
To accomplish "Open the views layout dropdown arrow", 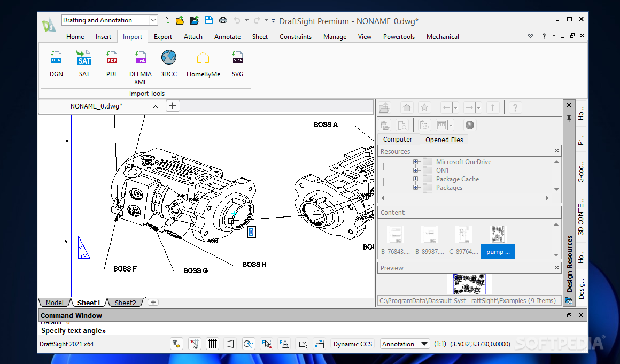I will 451,125.
